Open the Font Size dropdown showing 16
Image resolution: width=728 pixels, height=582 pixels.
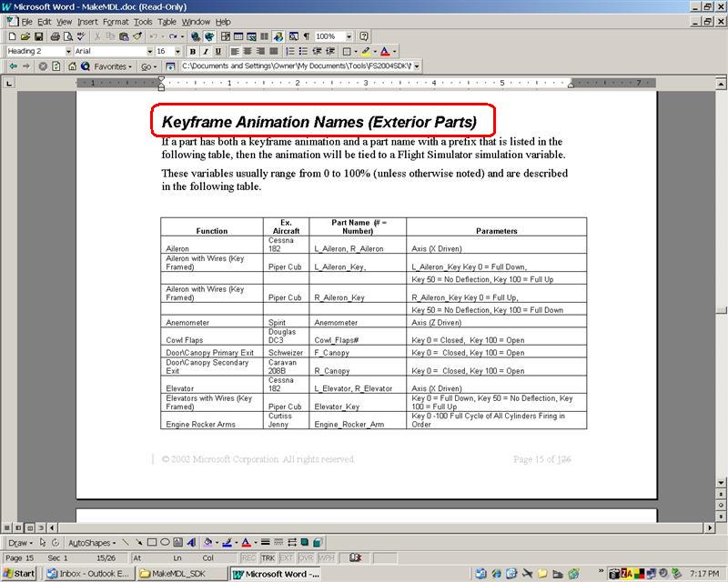pos(177,51)
